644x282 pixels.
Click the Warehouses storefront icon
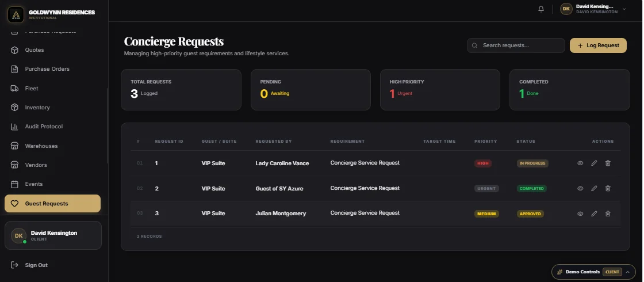pyautogui.click(x=14, y=146)
